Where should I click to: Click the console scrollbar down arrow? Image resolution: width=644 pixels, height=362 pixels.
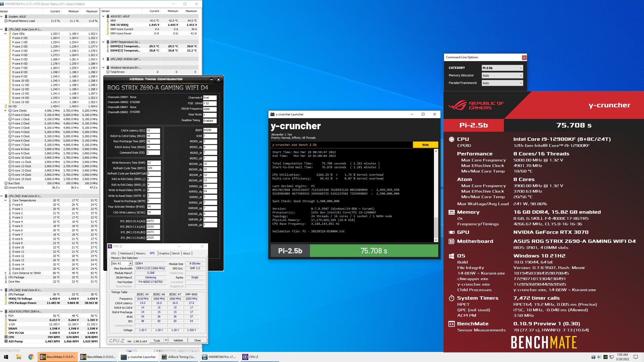pos(436,240)
